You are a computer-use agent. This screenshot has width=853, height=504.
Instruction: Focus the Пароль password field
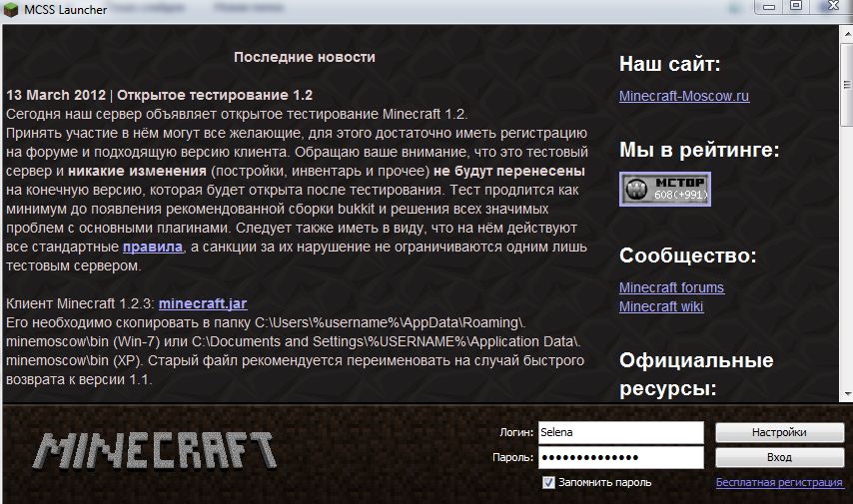click(620, 457)
